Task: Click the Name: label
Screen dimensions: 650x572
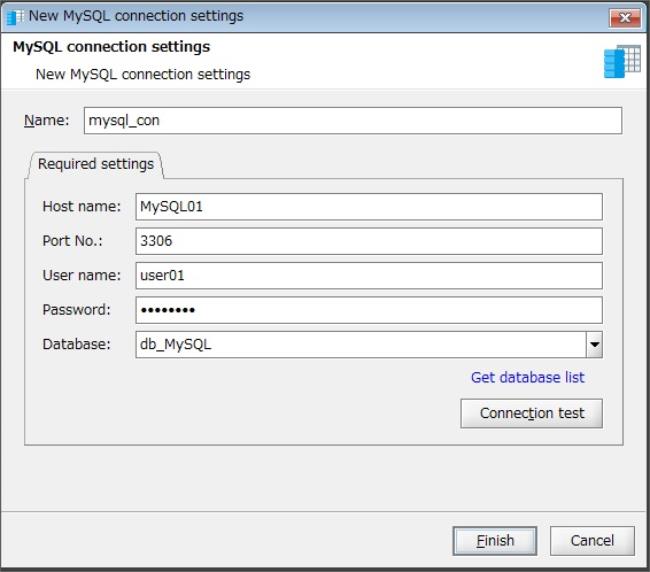Action: pyautogui.click(x=46, y=120)
